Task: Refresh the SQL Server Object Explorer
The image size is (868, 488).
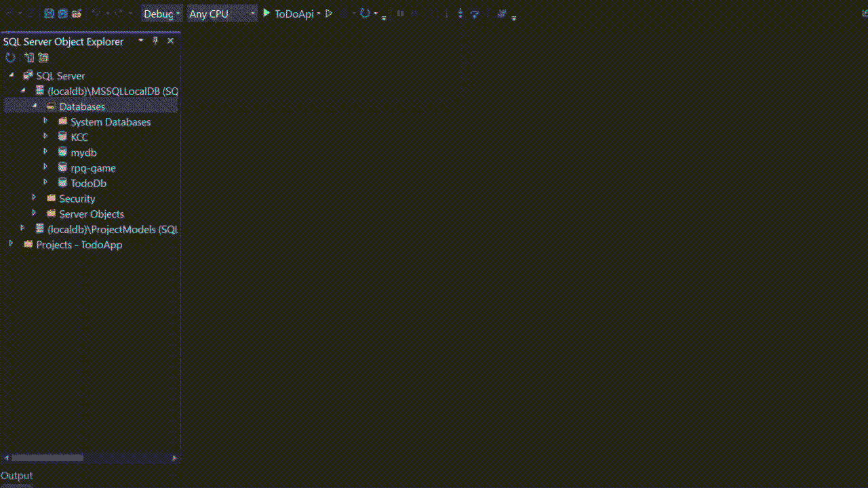Action: coord(9,57)
